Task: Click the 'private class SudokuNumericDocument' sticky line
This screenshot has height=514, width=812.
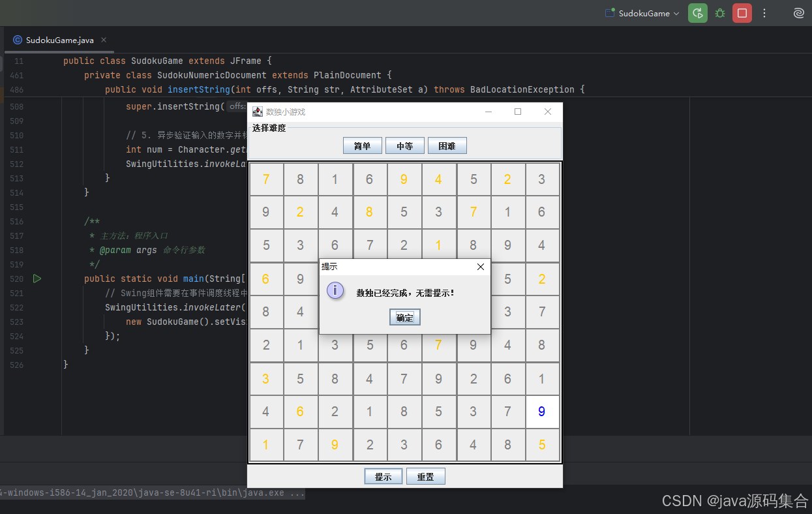Action: tap(237, 75)
